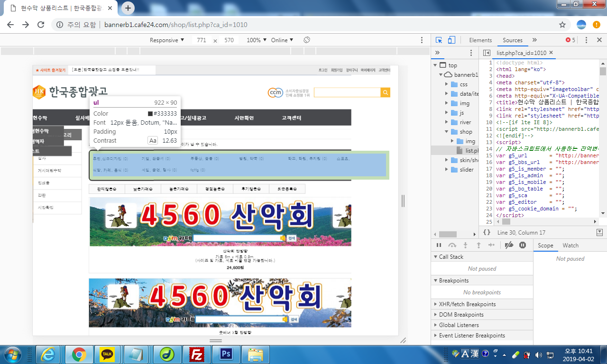This screenshot has width=607, height=364.
Task: Step over next function call
Action: click(452, 245)
